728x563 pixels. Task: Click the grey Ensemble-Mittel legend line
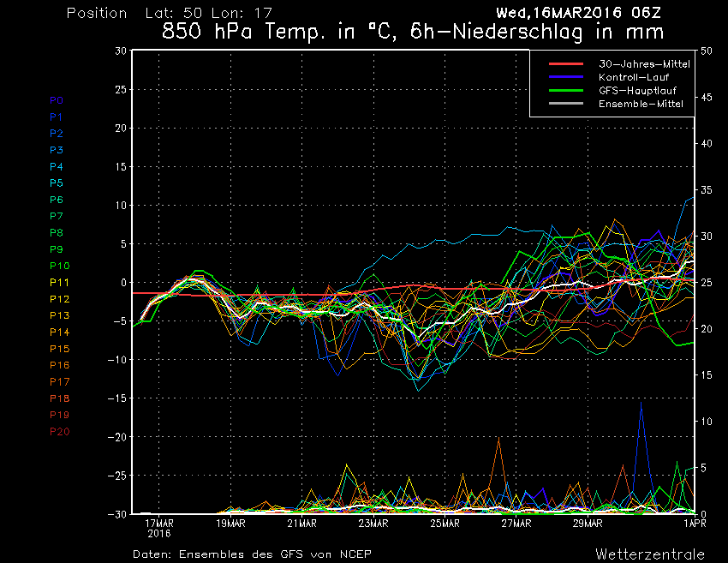(566, 103)
